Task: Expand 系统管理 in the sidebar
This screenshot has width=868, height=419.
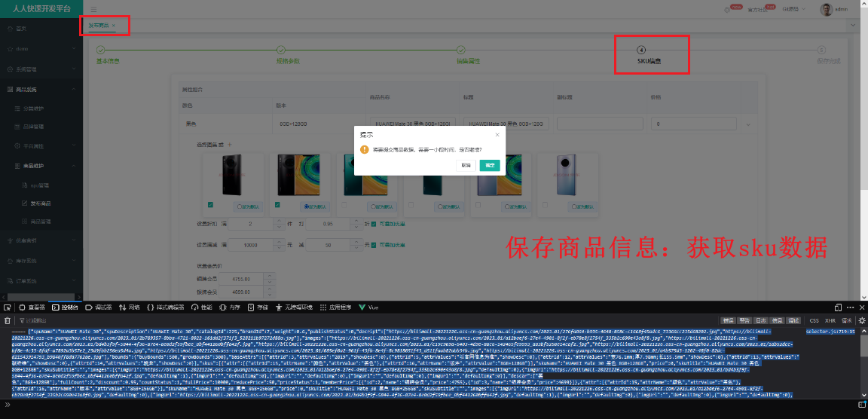Action: click(x=41, y=69)
